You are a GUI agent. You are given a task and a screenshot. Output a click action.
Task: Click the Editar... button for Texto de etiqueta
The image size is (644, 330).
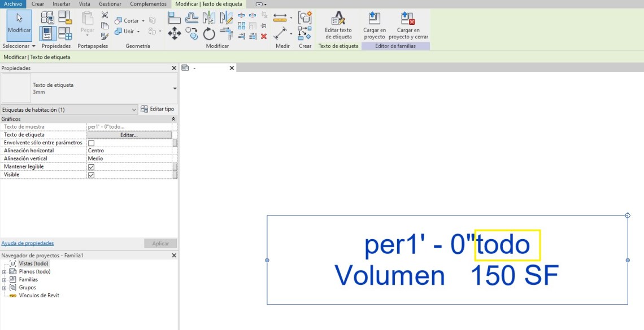click(129, 135)
